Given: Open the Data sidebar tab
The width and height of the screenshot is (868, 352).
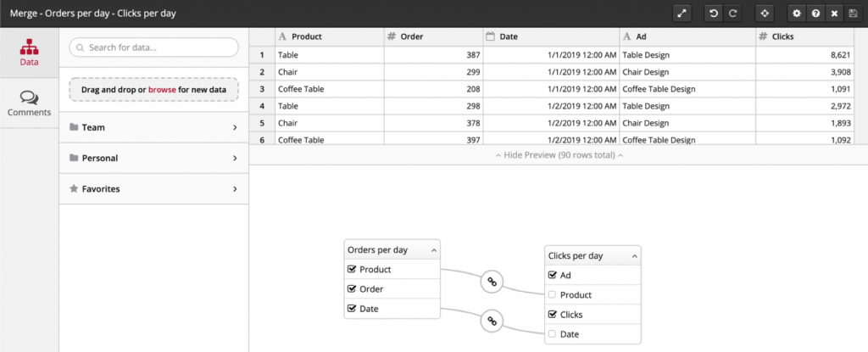Looking at the screenshot, I should (x=30, y=52).
